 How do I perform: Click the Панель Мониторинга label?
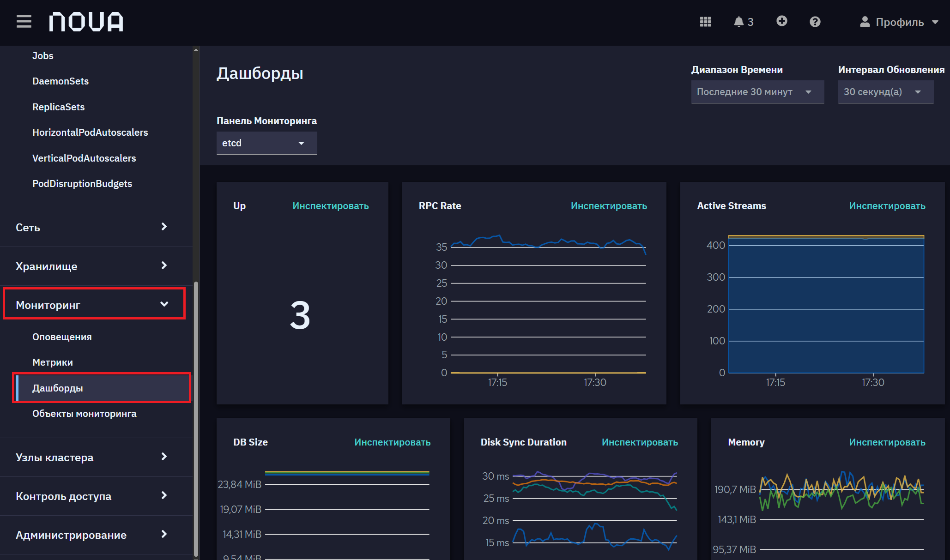pyautogui.click(x=266, y=121)
